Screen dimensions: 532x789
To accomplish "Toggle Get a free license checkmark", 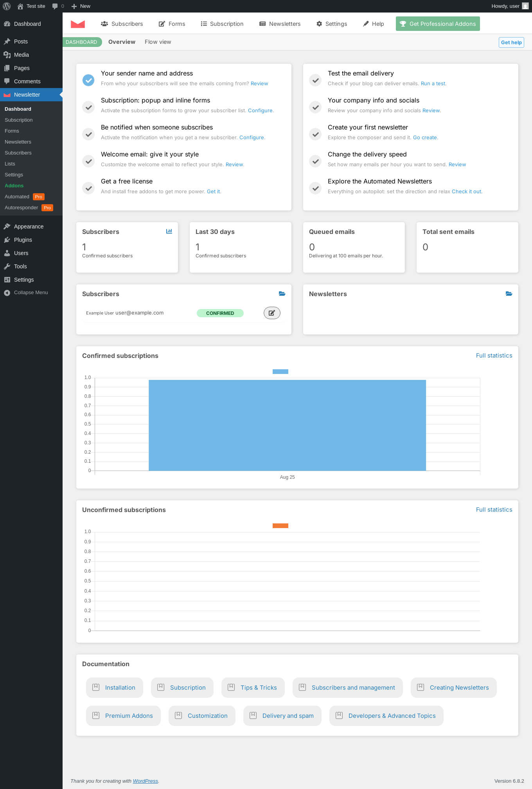I will (x=88, y=188).
